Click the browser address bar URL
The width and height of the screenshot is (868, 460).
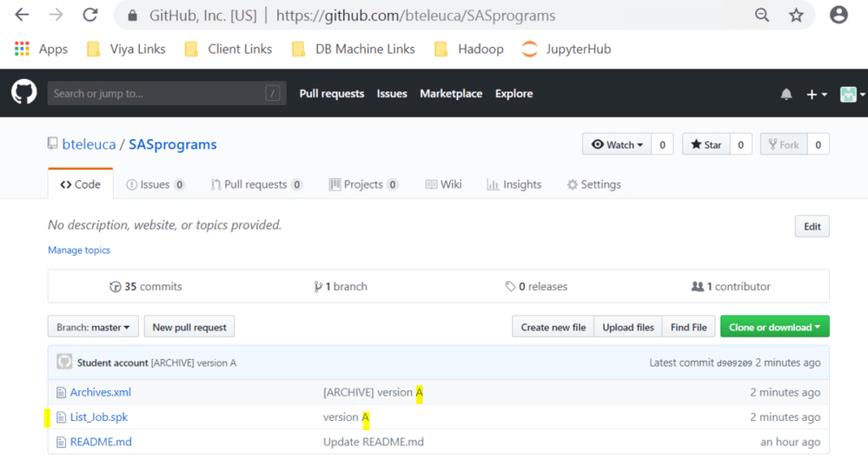tap(415, 16)
